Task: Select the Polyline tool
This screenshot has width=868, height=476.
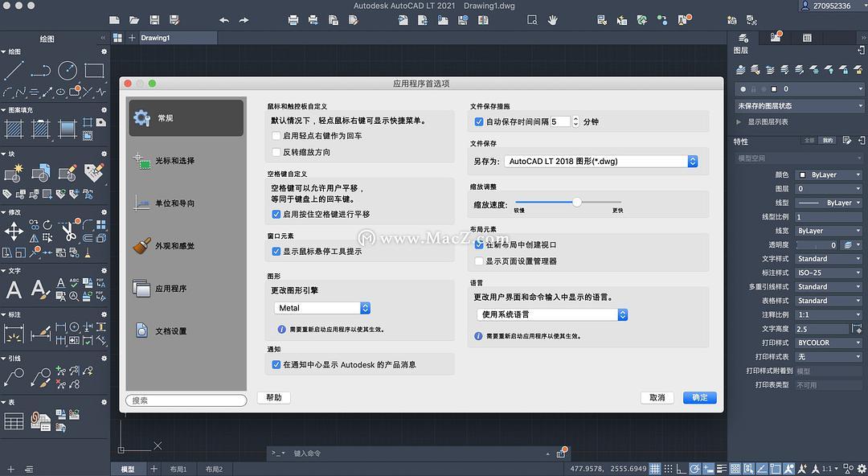Action: tap(40, 71)
